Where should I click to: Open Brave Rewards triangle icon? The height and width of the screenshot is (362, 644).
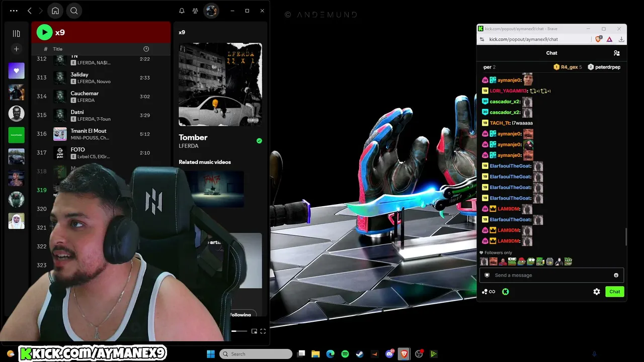(609, 39)
